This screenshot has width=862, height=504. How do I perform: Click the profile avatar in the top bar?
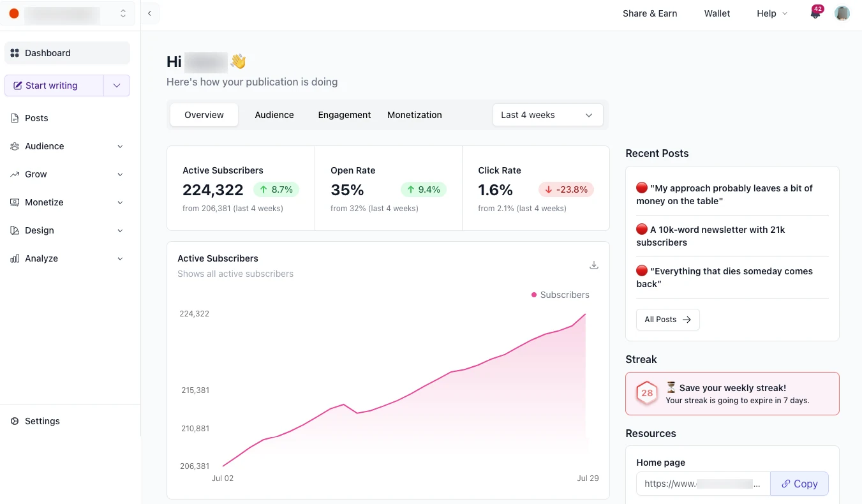pos(842,13)
